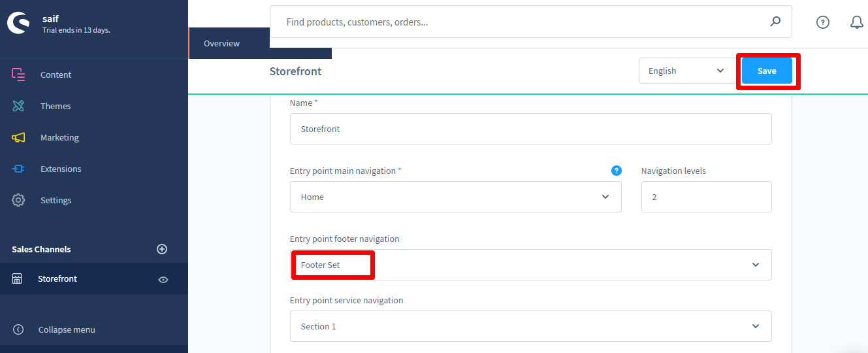The height and width of the screenshot is (353, 868).
Task: Show help for entry point main navigation
Action: 616,171
